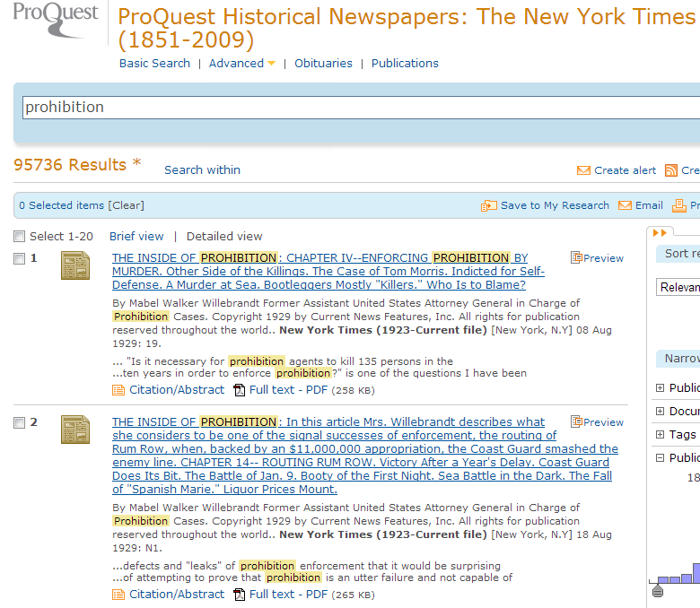The width and height of the screenshot is (700, 608).
Task: Click PDF icon for result 1 full text
Action: tap(240, 390)
